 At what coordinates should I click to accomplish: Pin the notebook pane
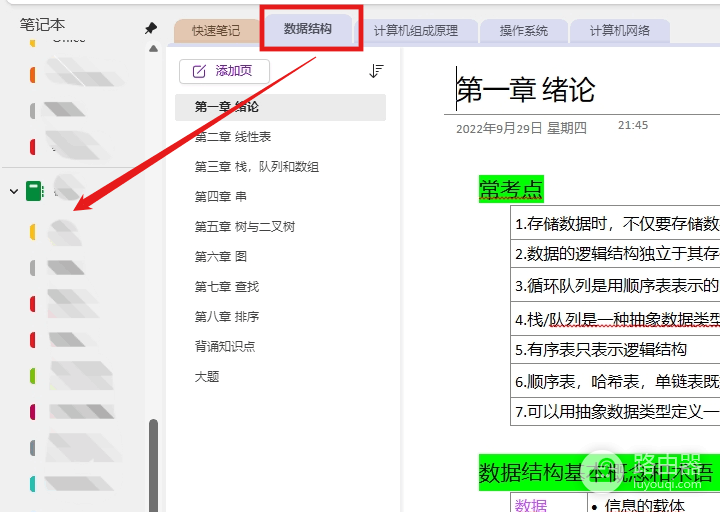click(151, 28)
